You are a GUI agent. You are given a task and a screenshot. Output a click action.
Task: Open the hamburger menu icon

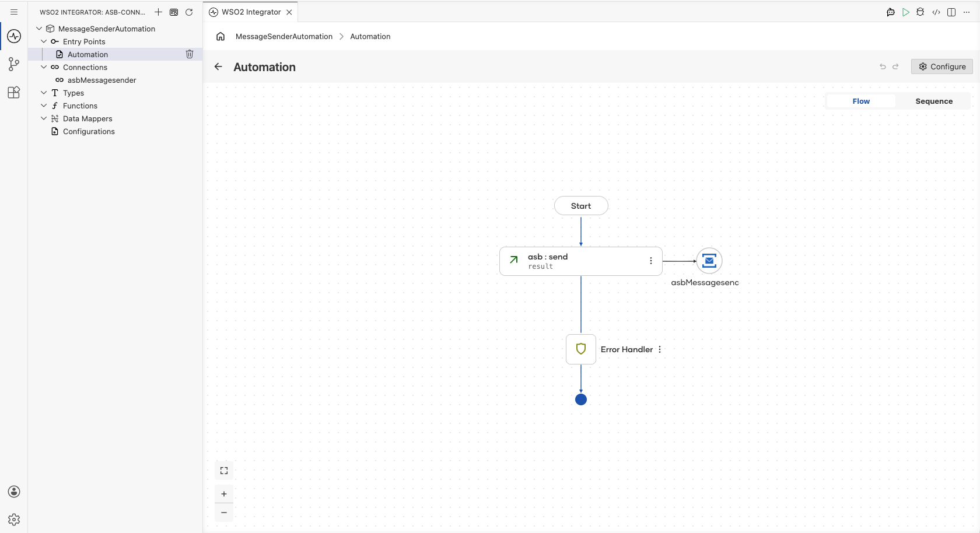(14, 12)
